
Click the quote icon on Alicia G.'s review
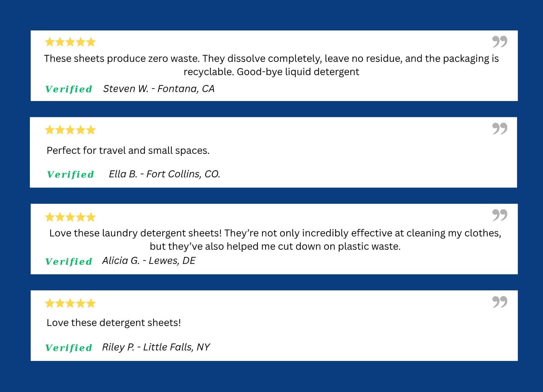(500, 215)
